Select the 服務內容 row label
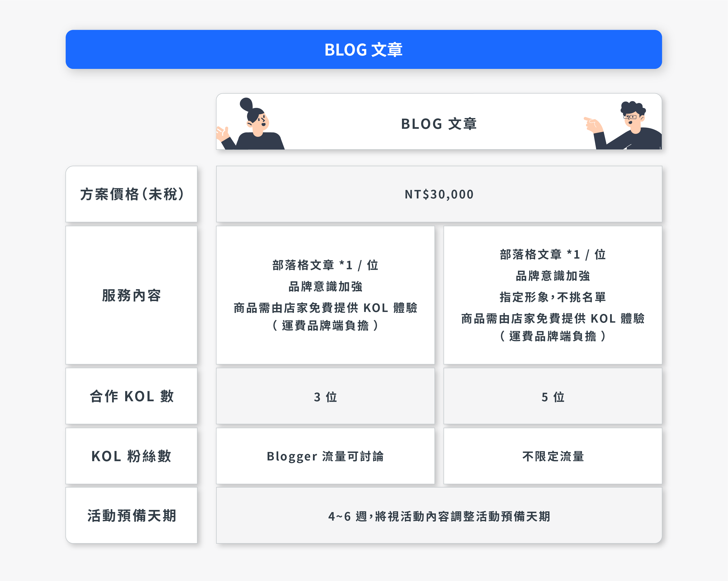This screenshot has height=581, width=728. [131, 295]
